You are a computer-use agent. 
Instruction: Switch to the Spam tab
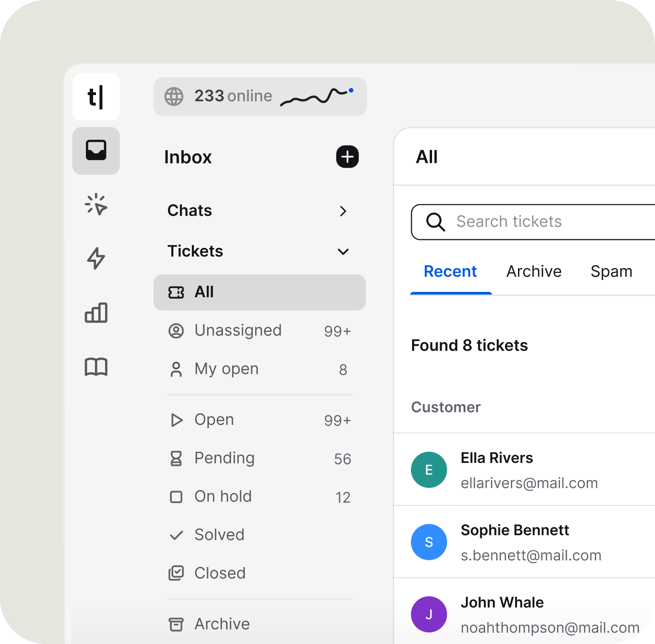[611, 271]
